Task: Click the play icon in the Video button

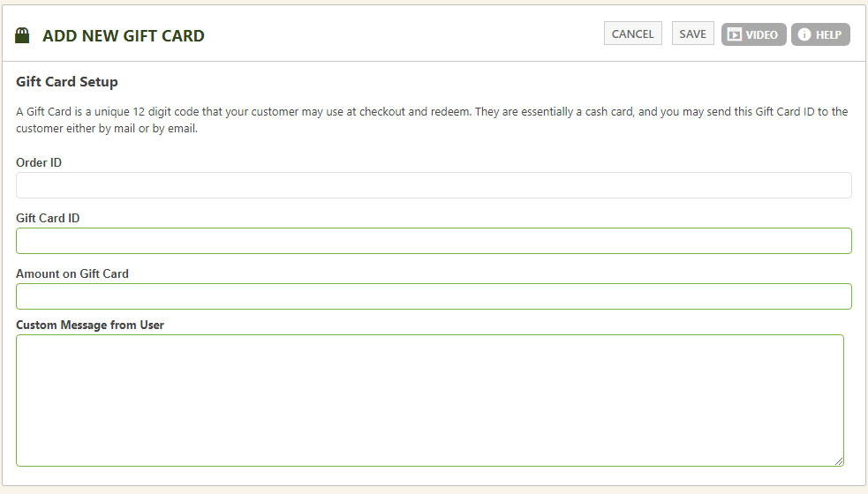Action: tap(735, 34)
